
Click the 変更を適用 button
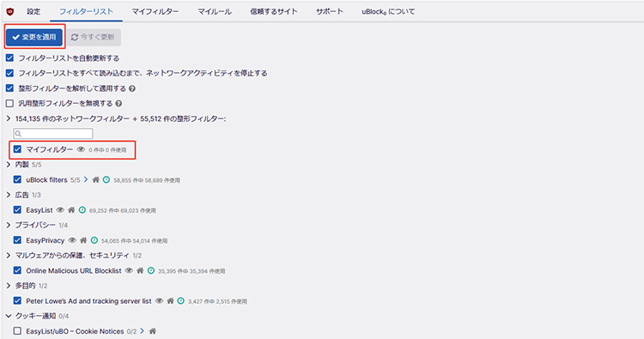pos(34,37)
